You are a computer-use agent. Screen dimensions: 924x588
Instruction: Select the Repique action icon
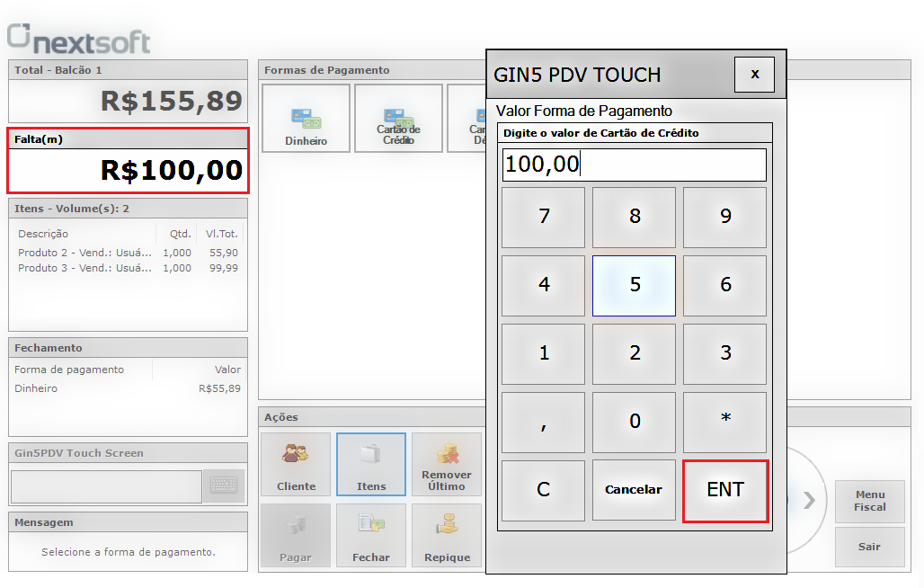447,535
